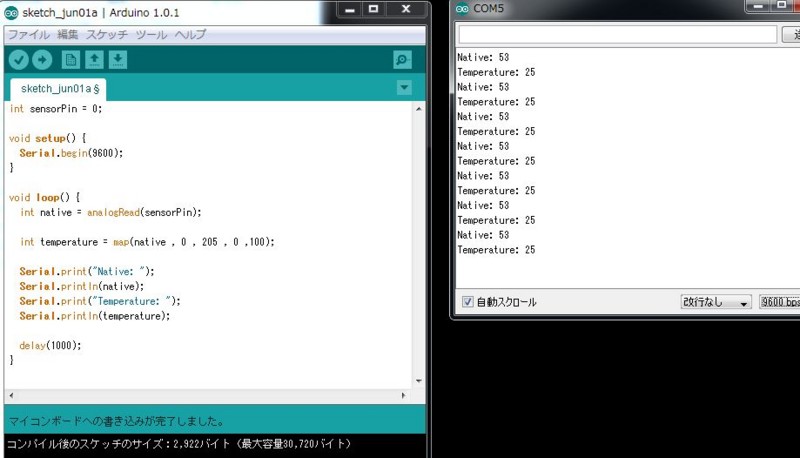Click the 'Serial.println(native);' line
Image resolution: width=800 pixels, height=458 pixels.
[82, 286]
